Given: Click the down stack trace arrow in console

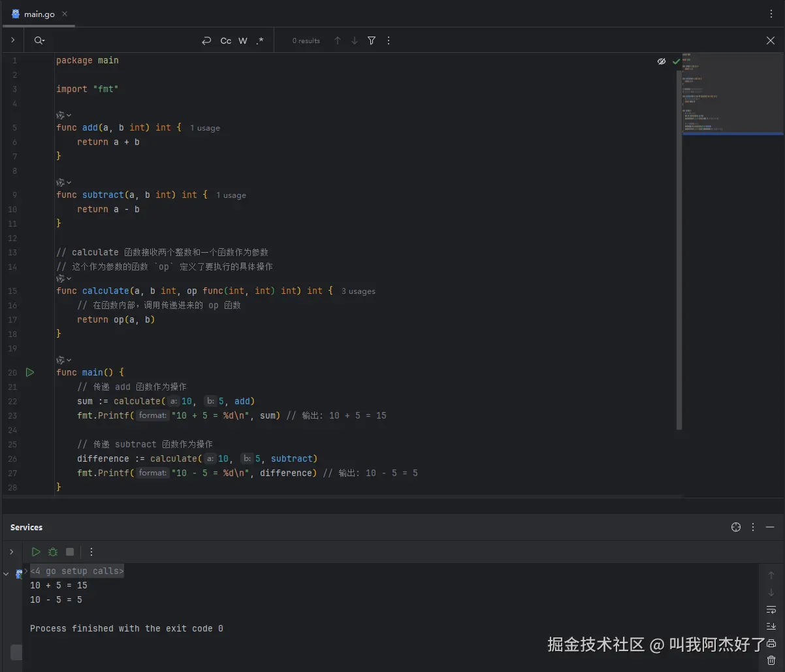Looking at the screenshot, I should 771,592.
